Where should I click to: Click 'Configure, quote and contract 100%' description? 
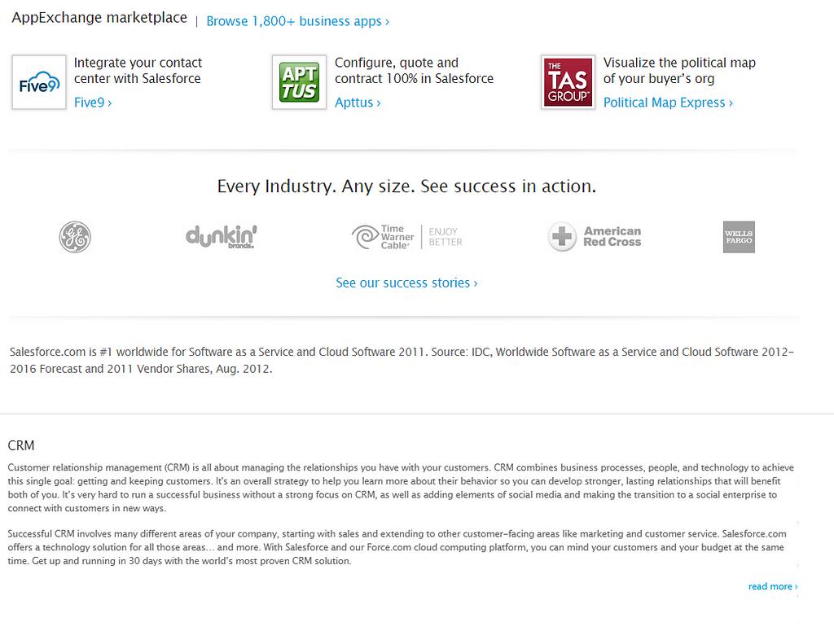point(414,71)
